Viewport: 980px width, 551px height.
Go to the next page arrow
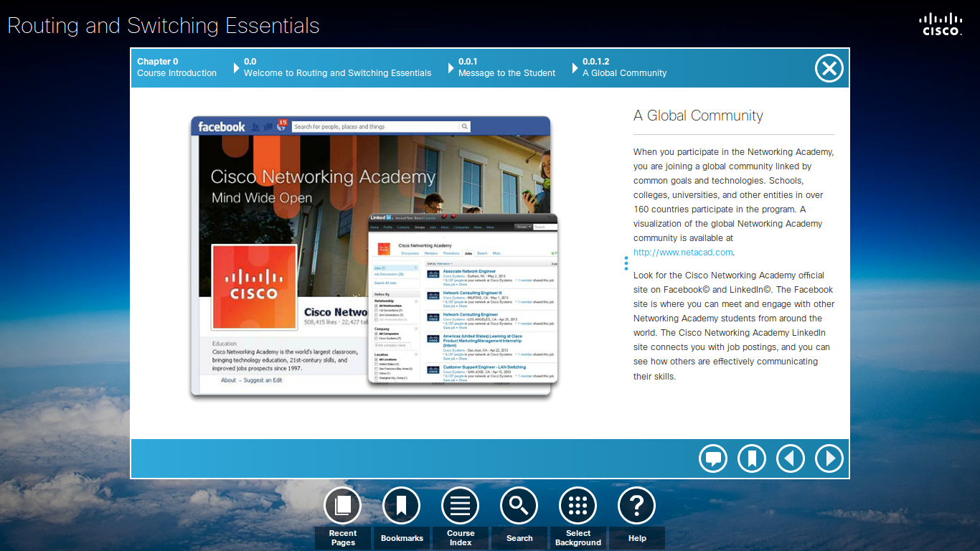829,458
